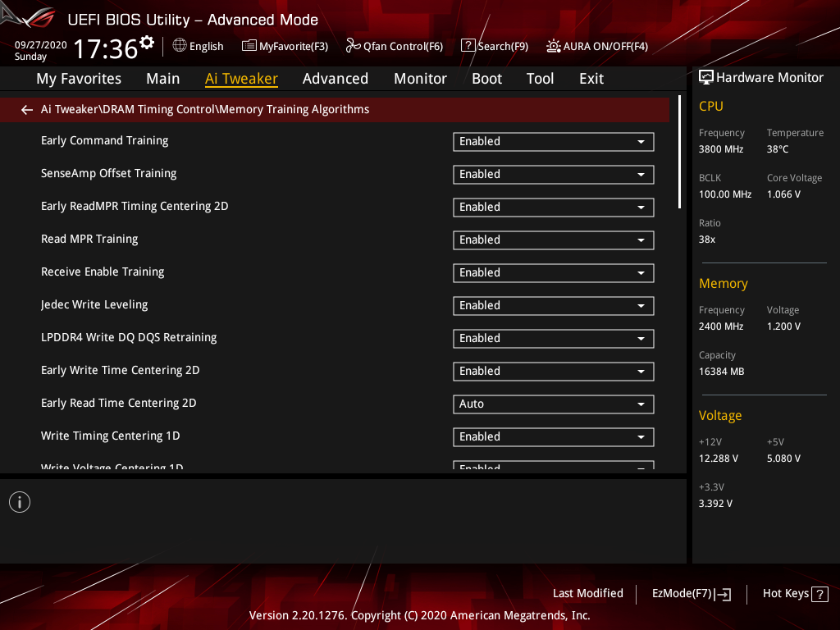The image size is (840, 630).
Task: Switch to the My Favorites tab
Action: (79, 79)
